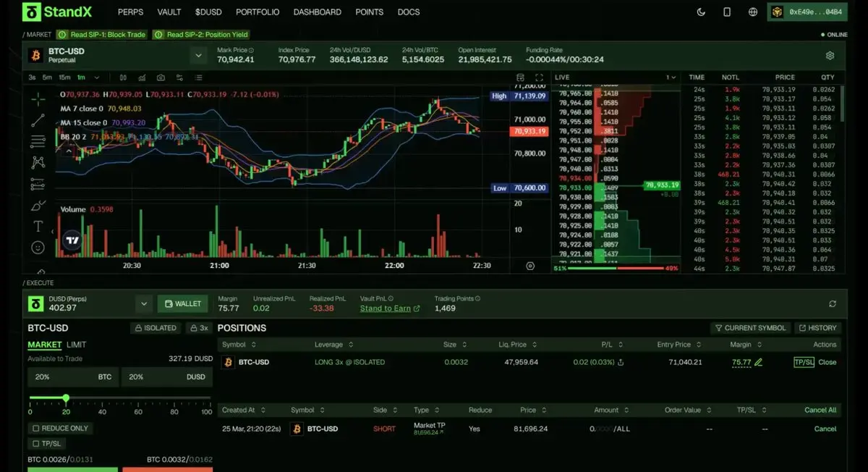The width and height of the screenshot is (868, 472).
Task: Open the candlestick chart type icon
Action: (x=123, y=77)
